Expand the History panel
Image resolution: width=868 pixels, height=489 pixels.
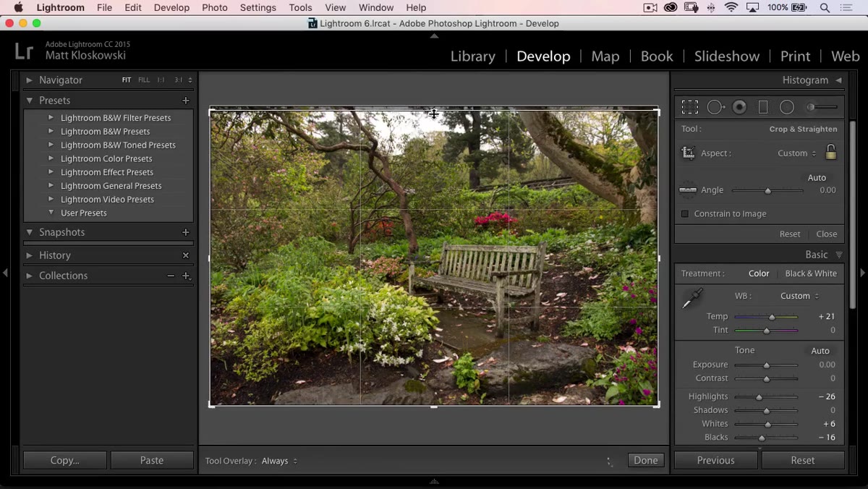(x=30, y=255)
